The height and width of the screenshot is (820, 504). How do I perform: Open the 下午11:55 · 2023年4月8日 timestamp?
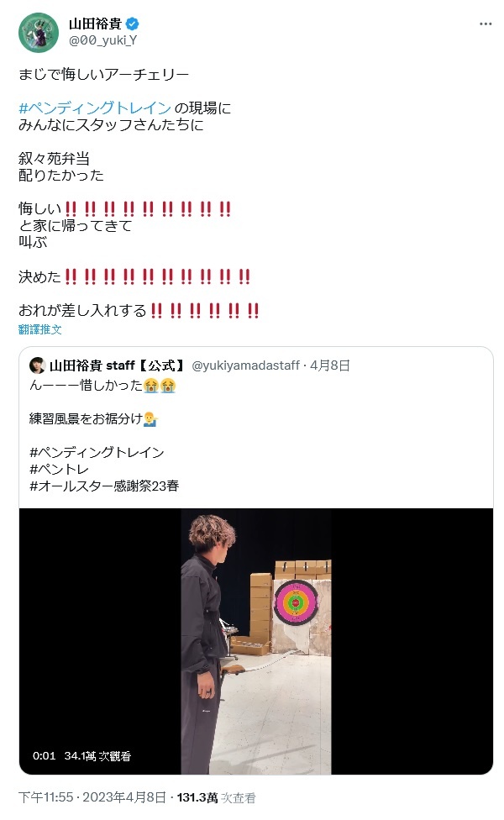pyautogui.click(x=92, y=797)
